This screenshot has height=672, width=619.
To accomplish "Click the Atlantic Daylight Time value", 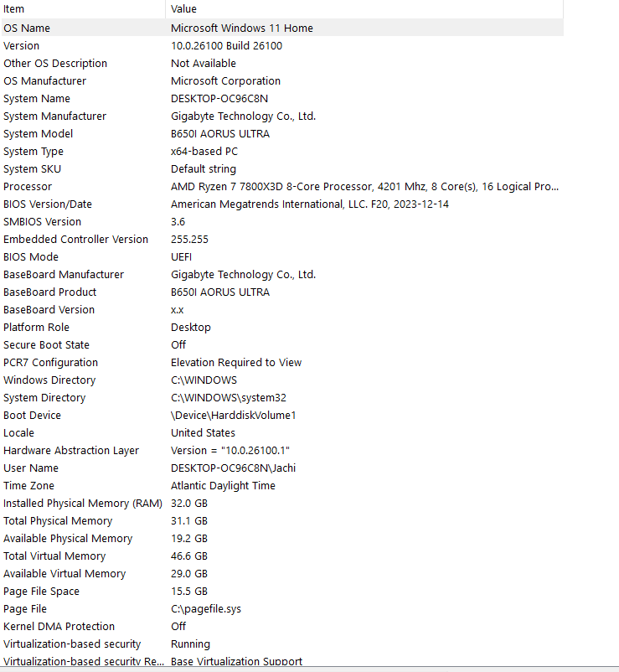I will (x=223, y=486).
